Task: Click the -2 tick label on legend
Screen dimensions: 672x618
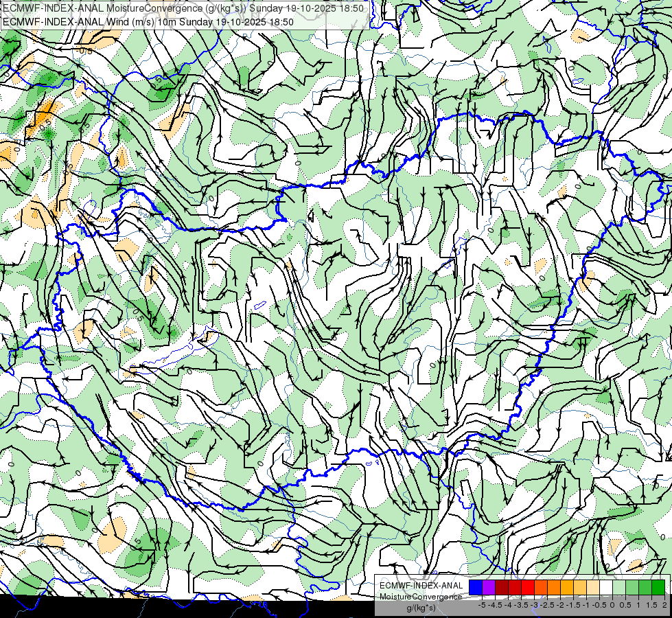Action: [x=561, y=605]
